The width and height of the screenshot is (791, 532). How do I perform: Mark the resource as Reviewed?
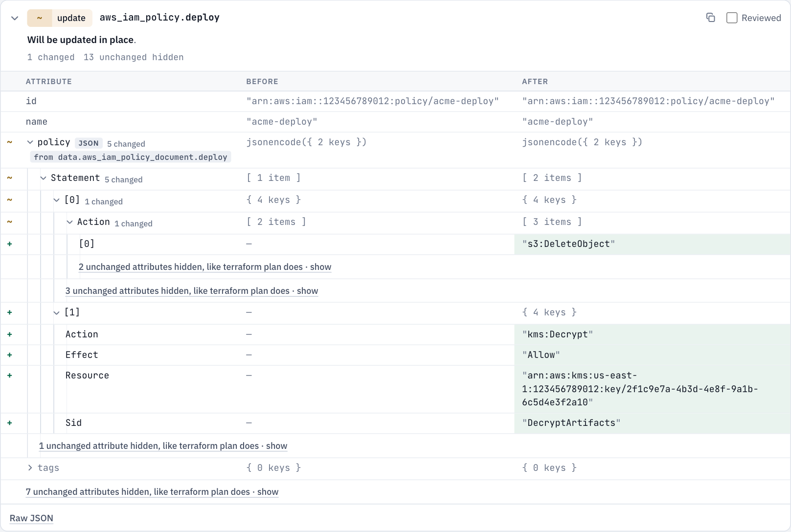point(732,18)
